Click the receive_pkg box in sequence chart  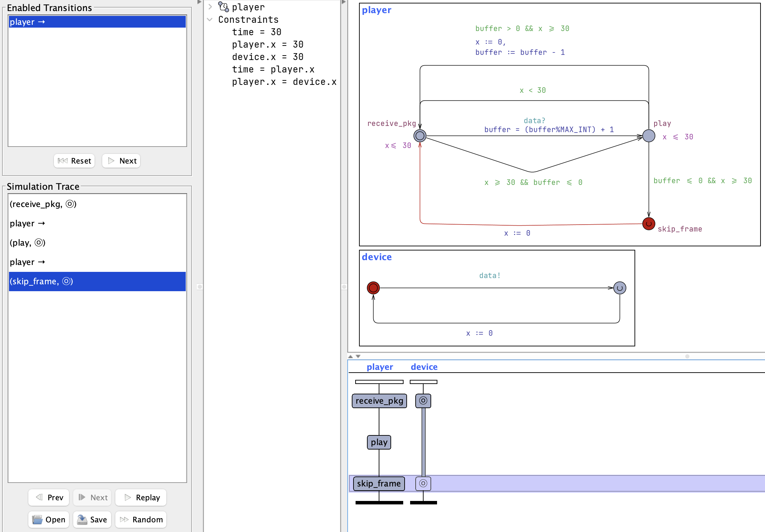tap(379, 401)
